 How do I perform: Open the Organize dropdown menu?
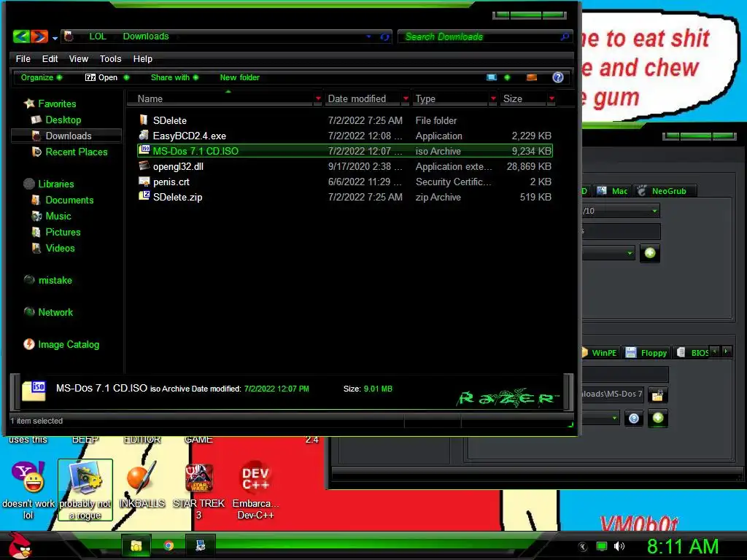(41, 77)
